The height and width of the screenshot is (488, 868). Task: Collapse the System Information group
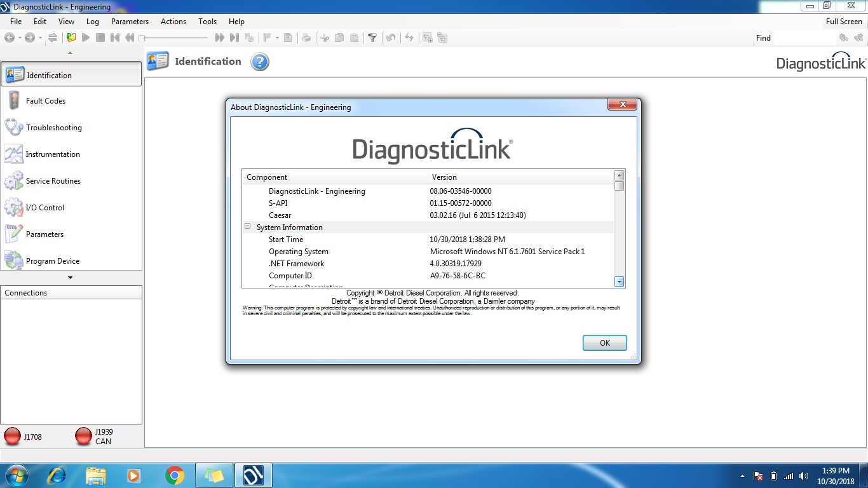tap(248, 227)
